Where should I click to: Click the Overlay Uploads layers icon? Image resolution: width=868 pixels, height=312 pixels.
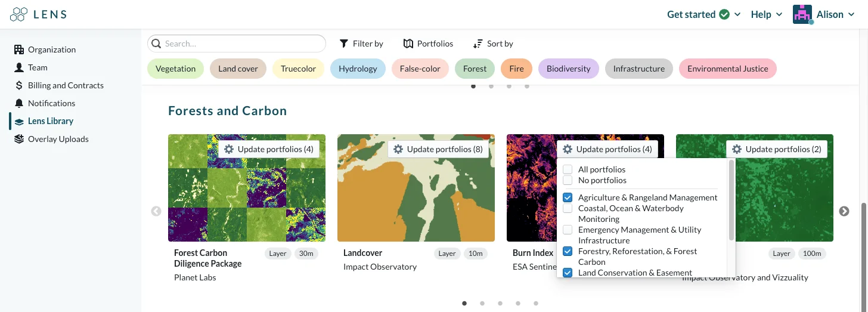[19, 139]
